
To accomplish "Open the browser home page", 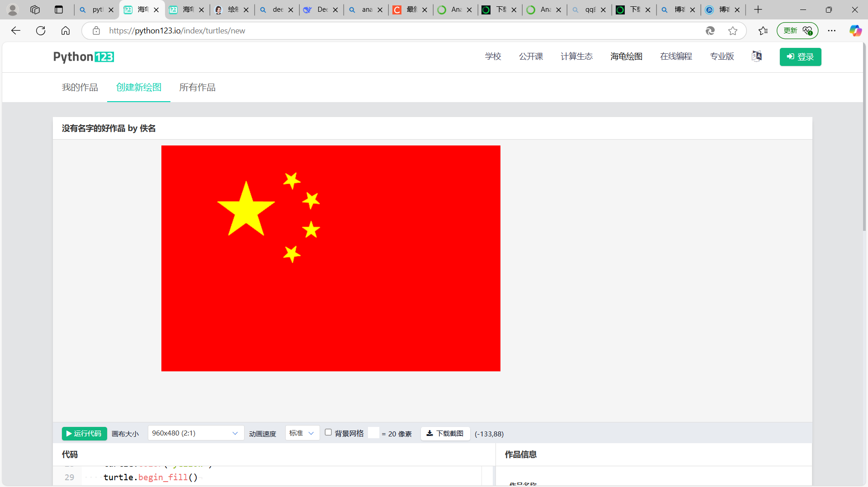I will pyautogui.click(x=66, y=31).
